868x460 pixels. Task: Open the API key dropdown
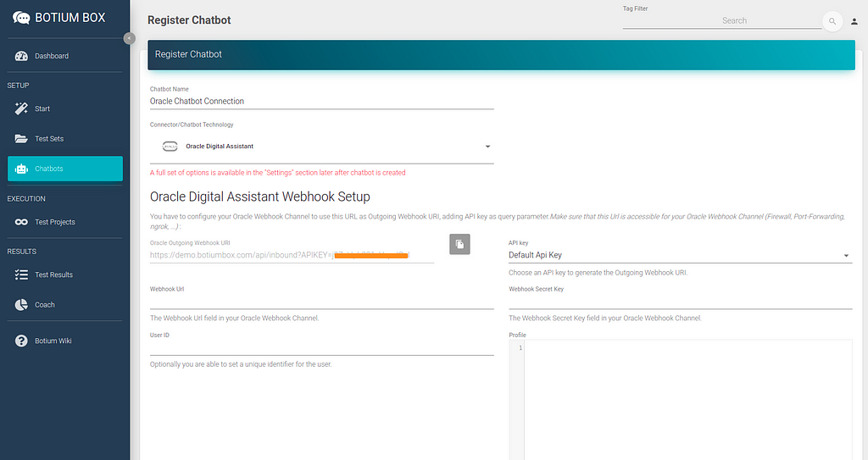pyautogui.click(x=681, y=255)
